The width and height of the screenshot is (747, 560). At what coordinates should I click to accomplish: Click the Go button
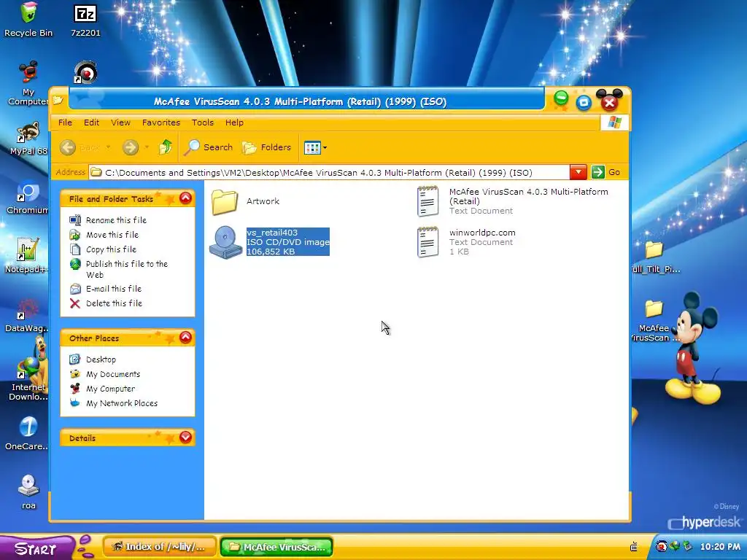tap(606, 172)
